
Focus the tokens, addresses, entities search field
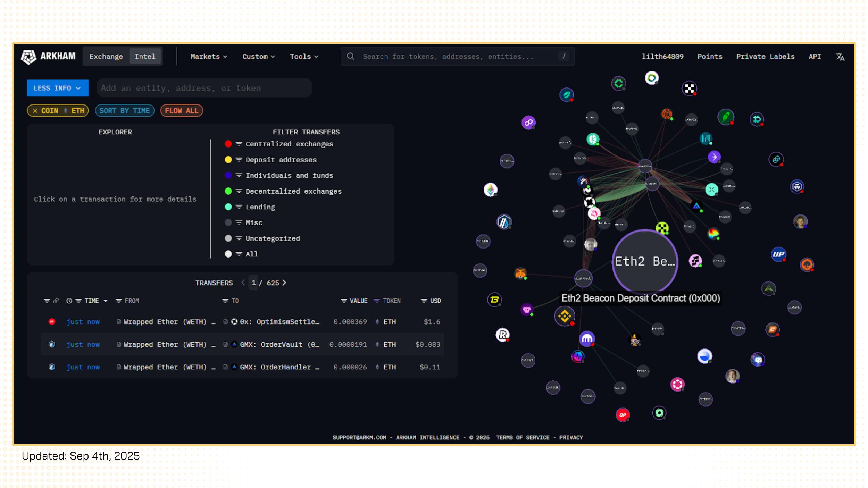[x=458, y=56]
